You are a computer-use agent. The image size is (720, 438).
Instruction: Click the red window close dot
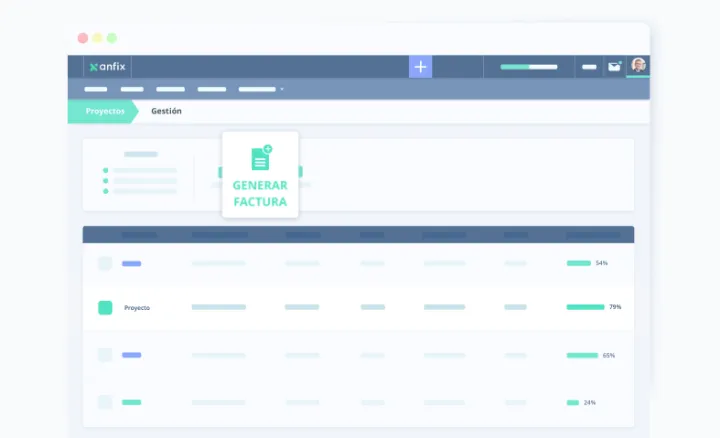(83, 38)
